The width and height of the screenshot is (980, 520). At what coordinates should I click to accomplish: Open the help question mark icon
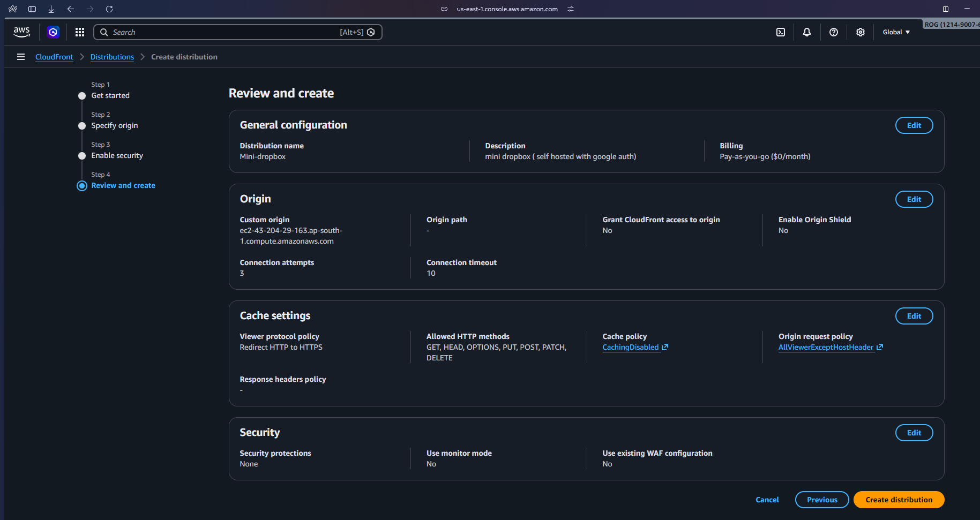point(834,32)
